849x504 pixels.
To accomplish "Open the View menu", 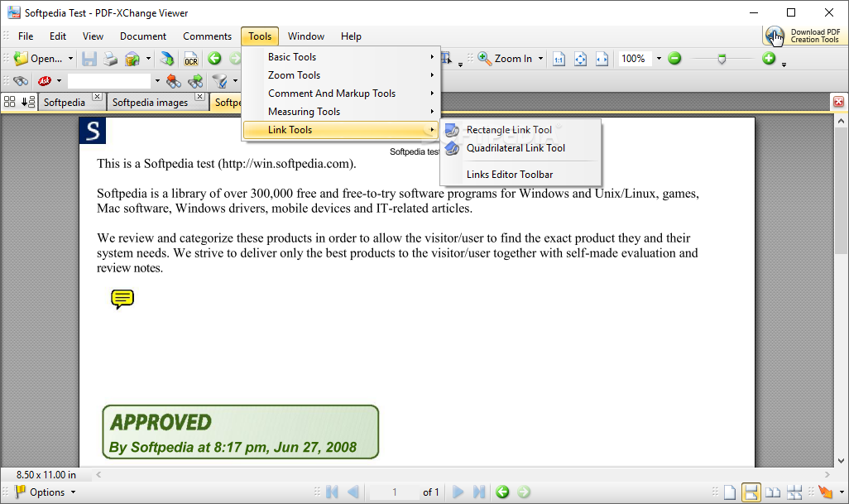I will (94, 36).
